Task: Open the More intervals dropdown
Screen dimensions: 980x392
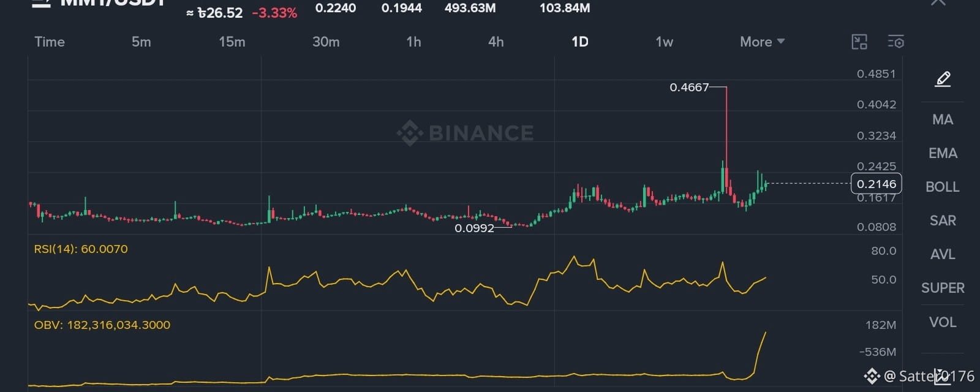Action: (762, 42)
